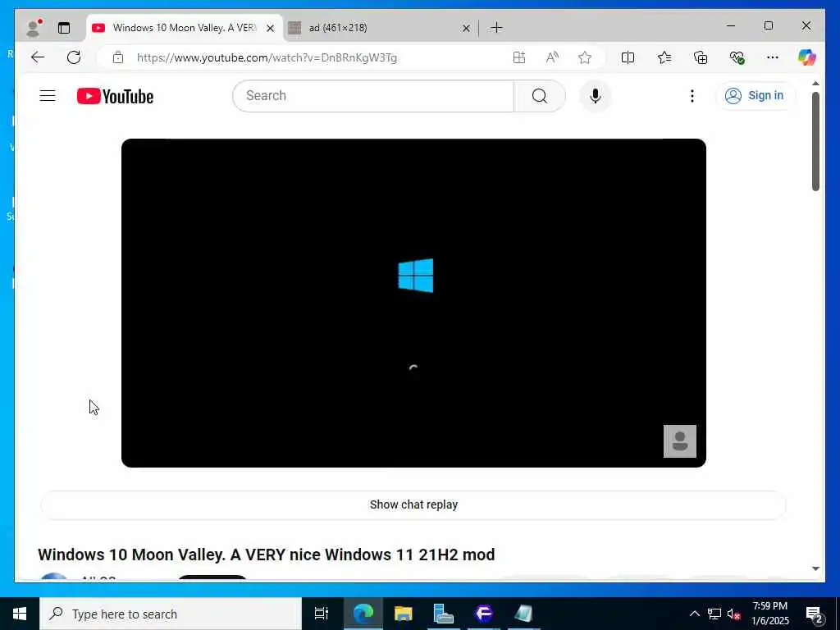
Task: Go back to the previous page
Action: point(38,57)
